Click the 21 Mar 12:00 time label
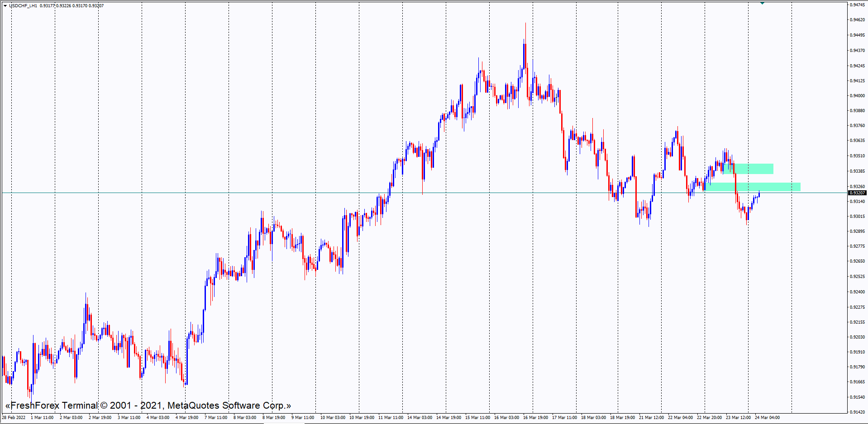Viewport: 868px width, 424px height. (x=651, y=418)
